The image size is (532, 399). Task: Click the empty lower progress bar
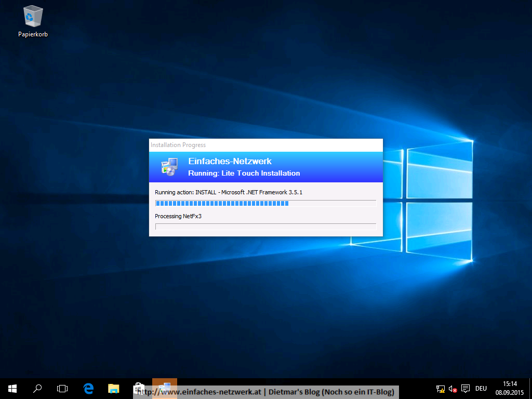265,227
